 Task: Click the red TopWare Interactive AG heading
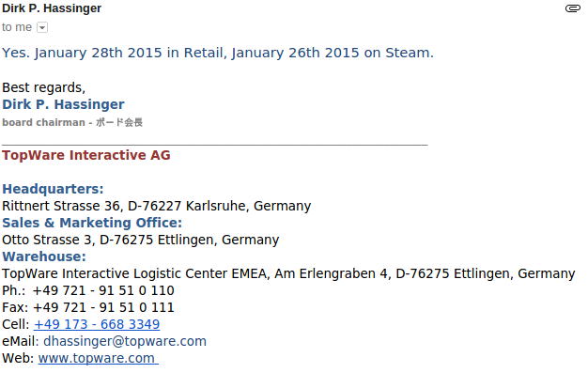coord(86,155)
